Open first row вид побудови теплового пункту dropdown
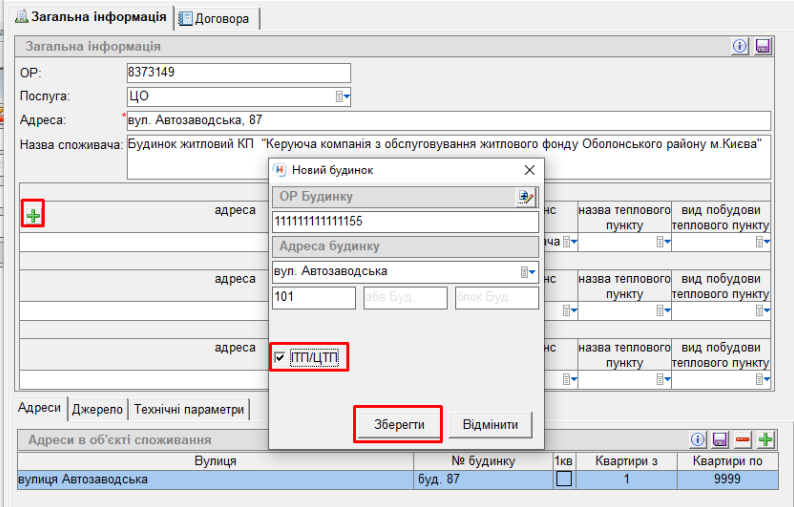The image size is (794, 507). pyautogui.click(x=763, y=242)
